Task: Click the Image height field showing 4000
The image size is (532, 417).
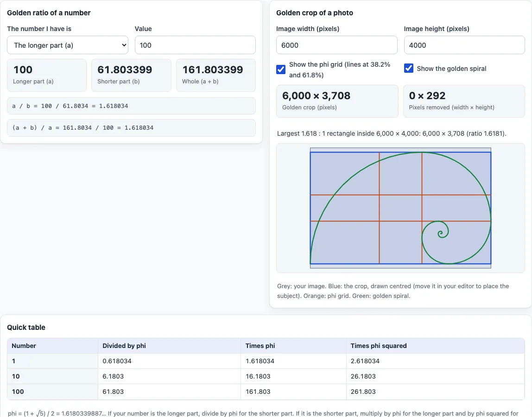Action: click(464, 45)
